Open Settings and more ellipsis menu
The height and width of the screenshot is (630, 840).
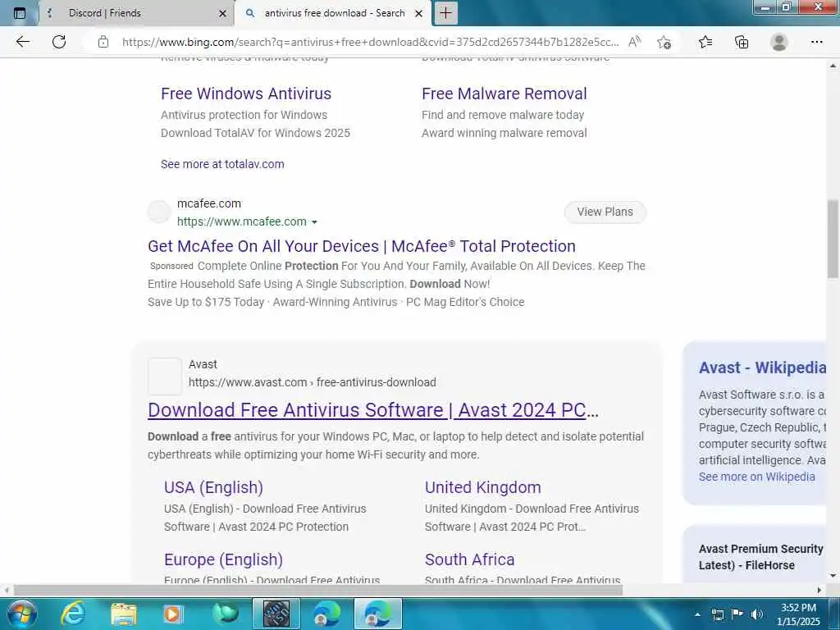[x=817, y=42]
